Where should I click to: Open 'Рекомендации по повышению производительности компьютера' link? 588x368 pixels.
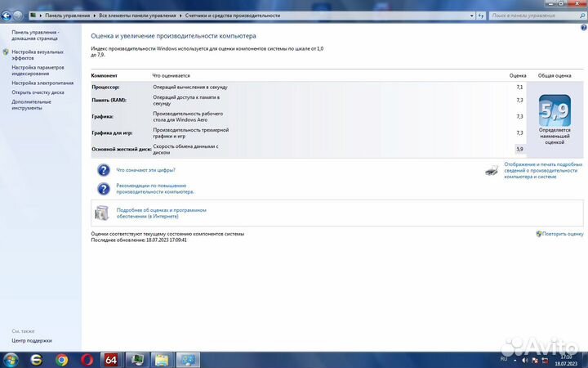tap(155, 189)
